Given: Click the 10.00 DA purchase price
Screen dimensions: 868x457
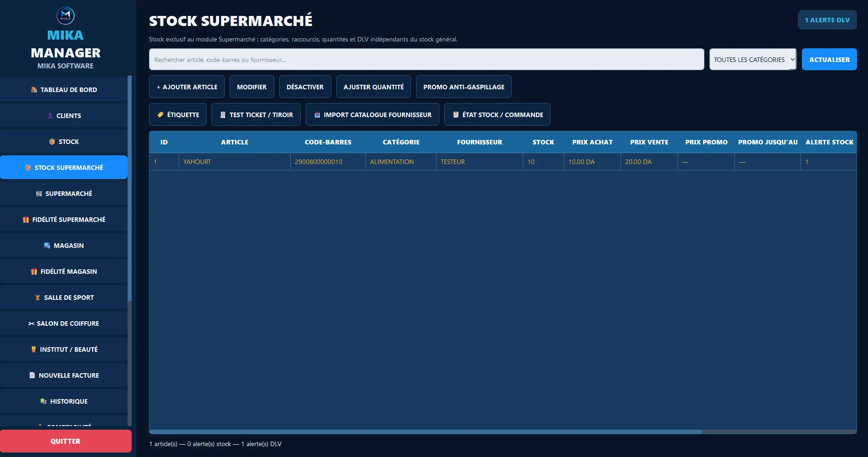Looking at the screenshot, I should click(x=592, y=162).
